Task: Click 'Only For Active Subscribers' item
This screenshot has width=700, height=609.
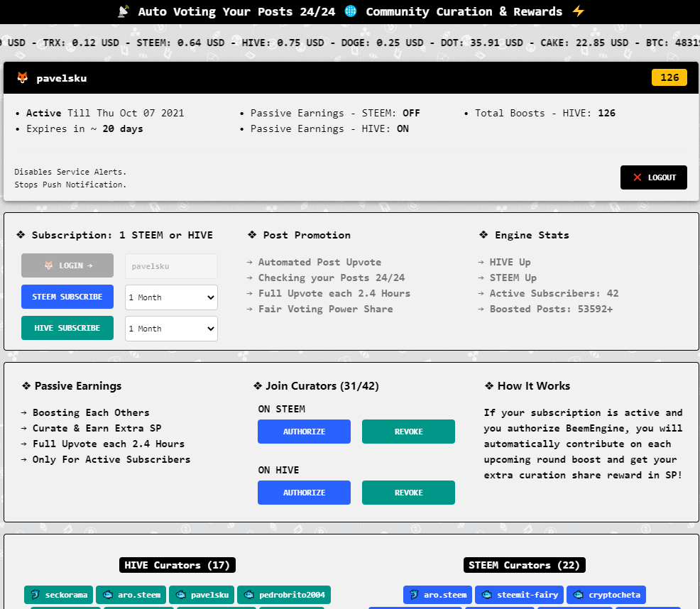Action: 111,459
